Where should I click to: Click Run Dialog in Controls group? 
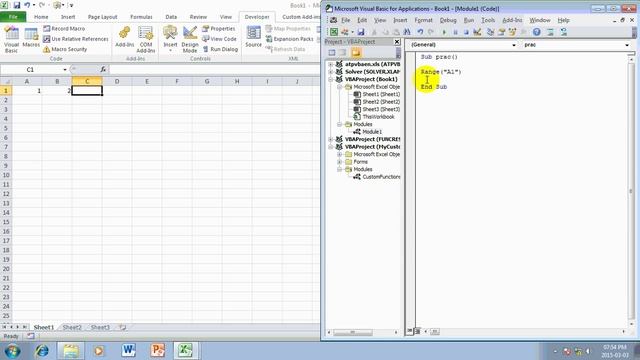pos(220,49)
